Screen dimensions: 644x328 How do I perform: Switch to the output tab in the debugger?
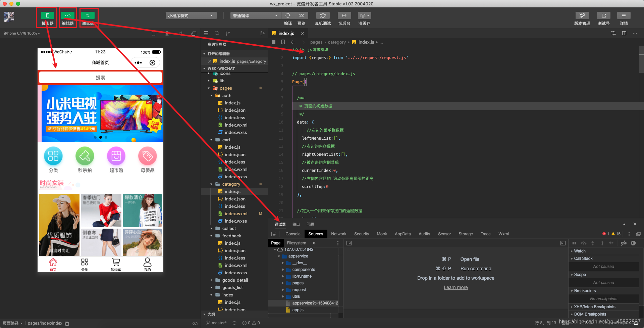[x=296, y=224]
